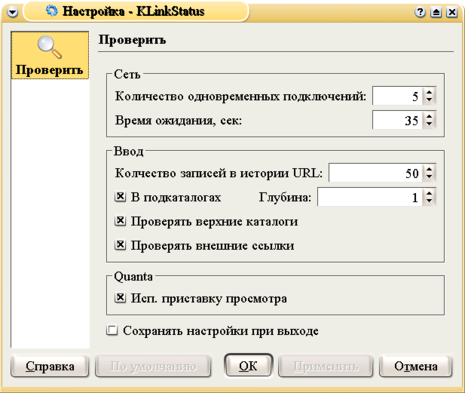Click the Сеть group label
This screenshot has width=465, height=393.
(127, 74)
